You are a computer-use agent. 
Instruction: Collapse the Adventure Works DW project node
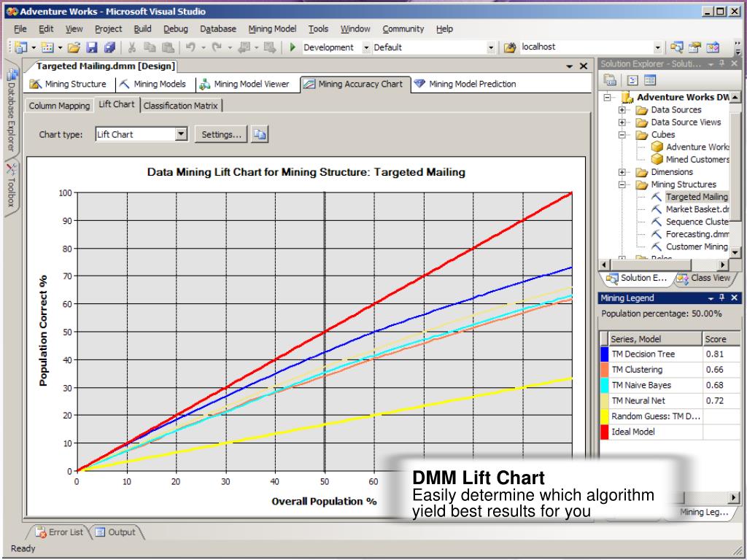[608, 97]
